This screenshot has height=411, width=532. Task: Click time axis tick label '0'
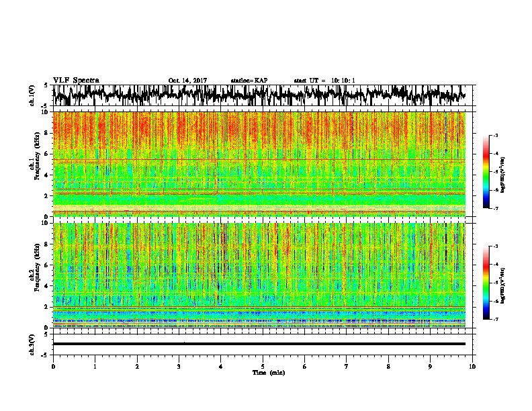[53, 366]
